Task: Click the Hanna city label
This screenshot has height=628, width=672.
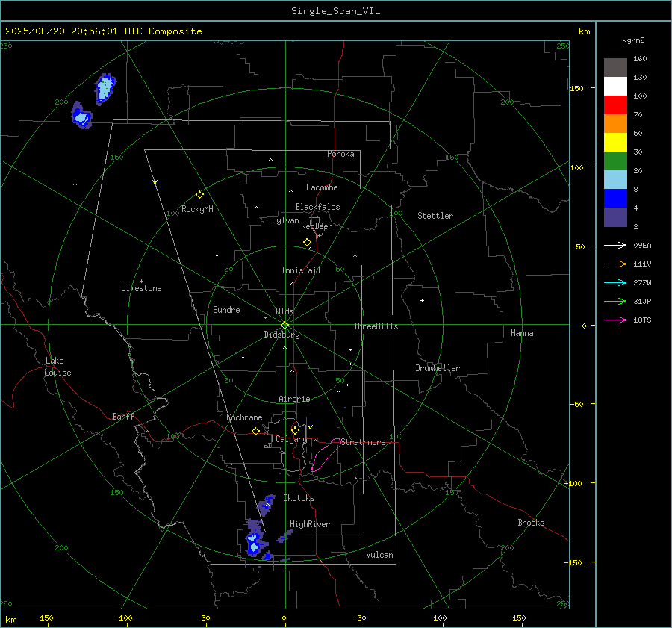Action: (522, 333)
